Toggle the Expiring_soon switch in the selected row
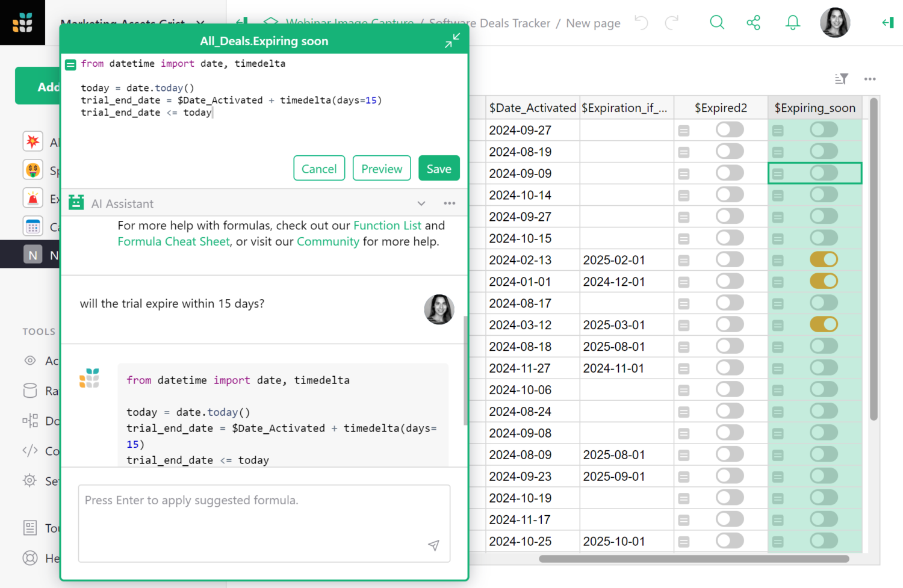903x588 pixels. pos(824,173)
